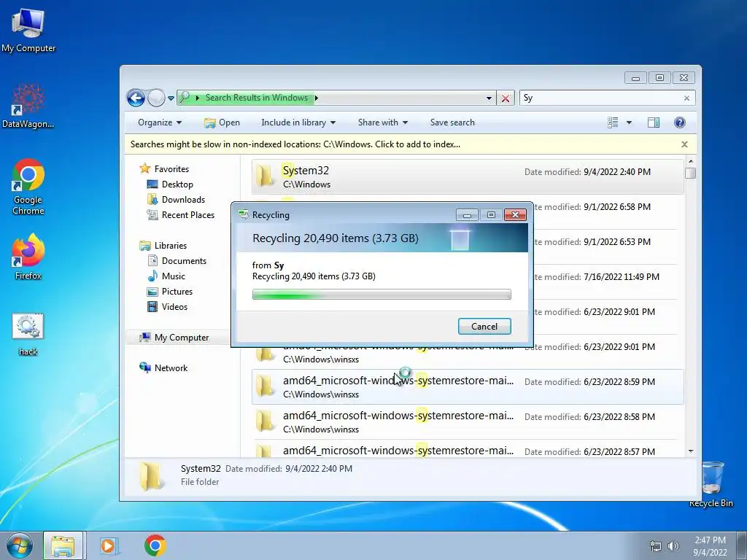Click the Videos filmstrip icon in sidebar
Screen dimensions: 747x560
click(x=152, y=307)
